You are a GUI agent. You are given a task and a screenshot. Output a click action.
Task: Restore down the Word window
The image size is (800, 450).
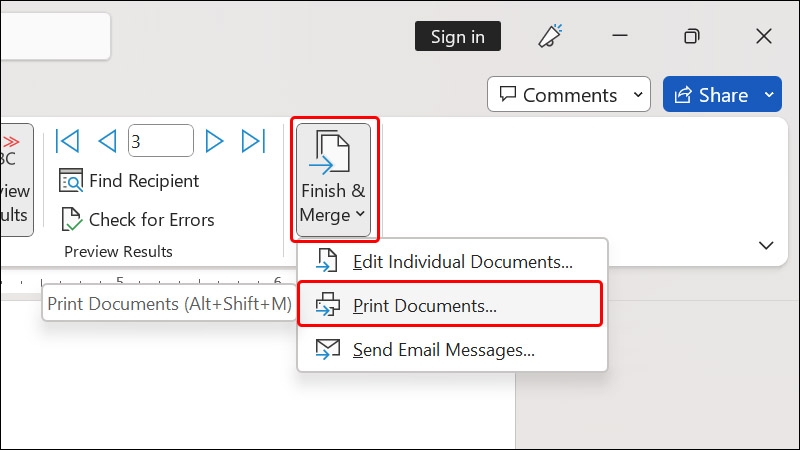pos(691,36)
